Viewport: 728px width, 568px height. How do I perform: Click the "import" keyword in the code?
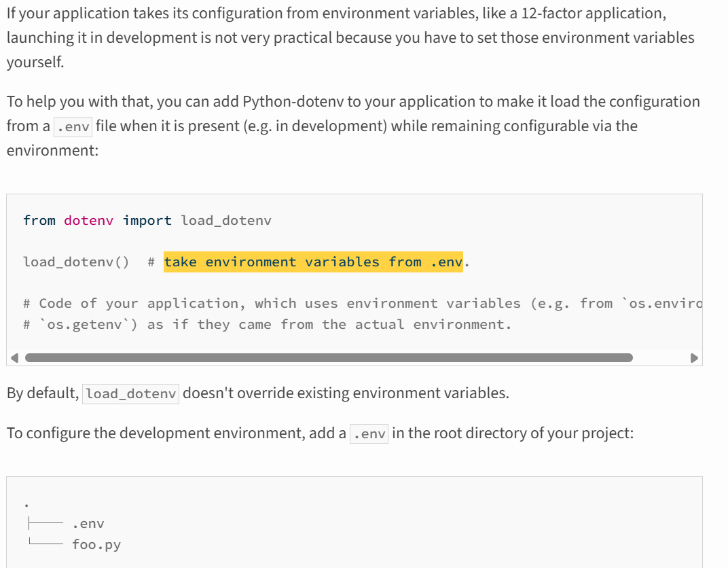click(147, 220)
